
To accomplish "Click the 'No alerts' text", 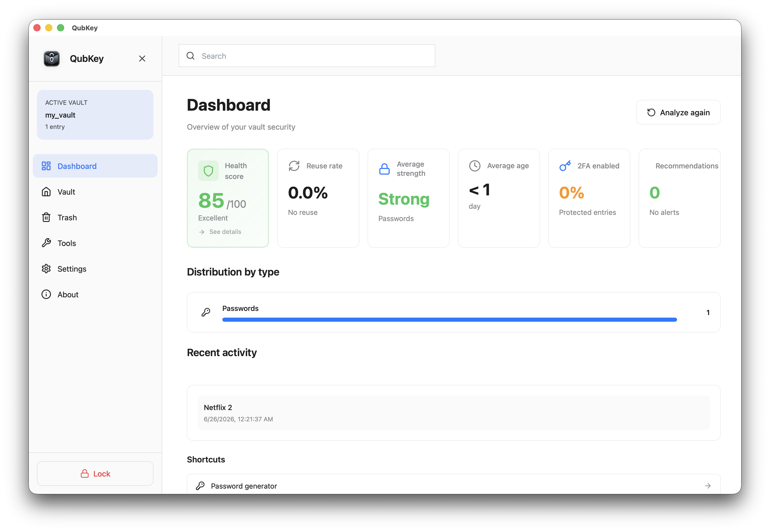I will (664, 212).
